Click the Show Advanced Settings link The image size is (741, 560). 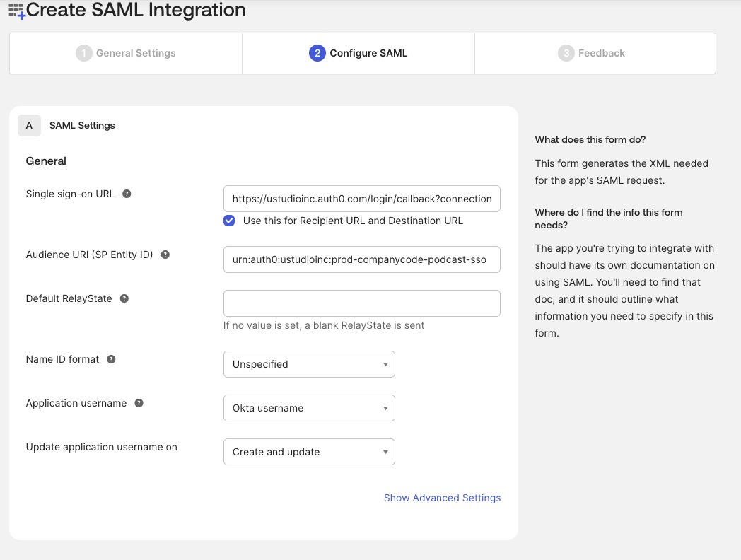[443, 498]
